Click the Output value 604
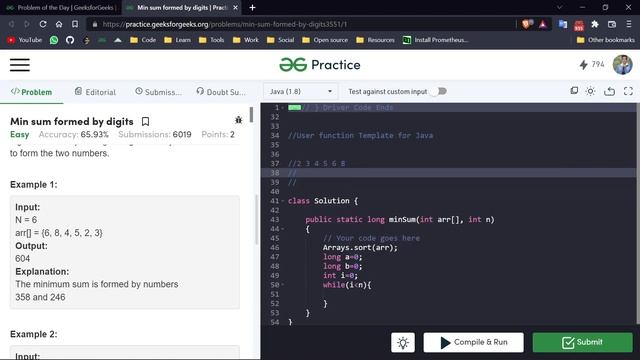Screen dimensions: 640x360 pyautogui.click(x=22, y=259)
